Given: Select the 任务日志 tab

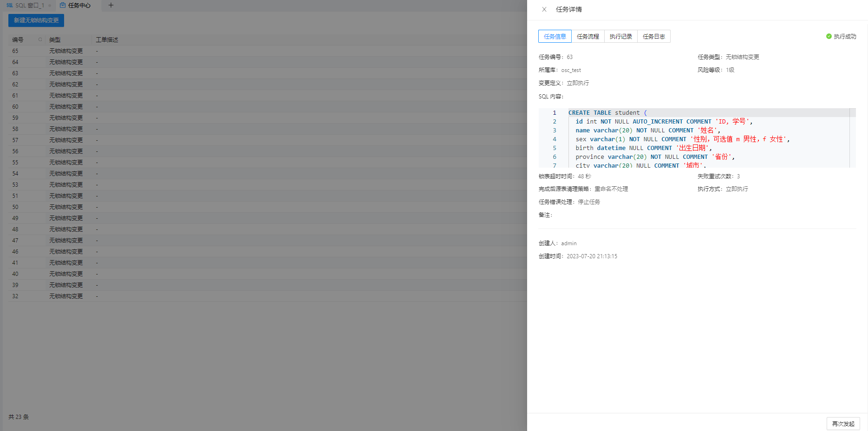Looking at the screenshot, I should tap(654, 36).
